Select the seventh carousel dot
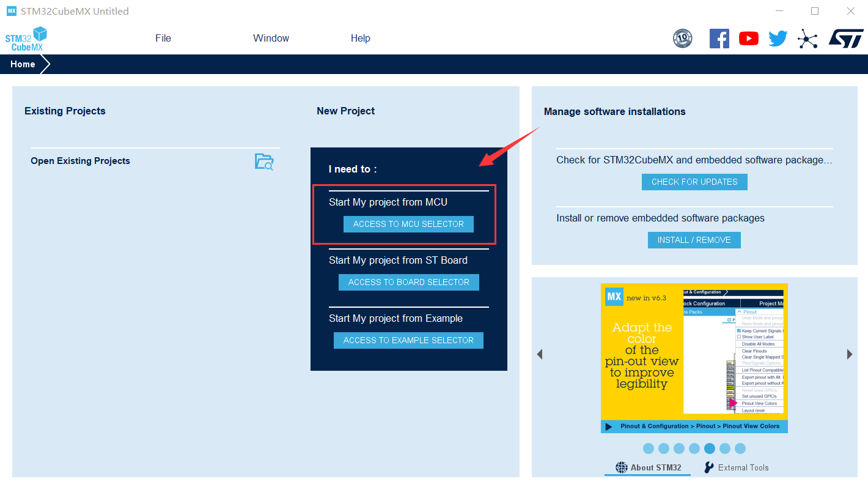Screen dimensions: 868x487 740,448
